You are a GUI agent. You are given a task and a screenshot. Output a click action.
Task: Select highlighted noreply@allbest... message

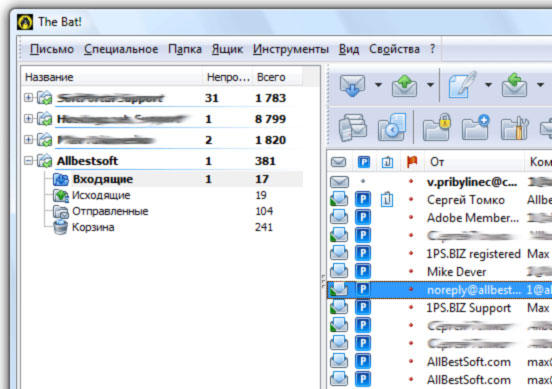440,290
